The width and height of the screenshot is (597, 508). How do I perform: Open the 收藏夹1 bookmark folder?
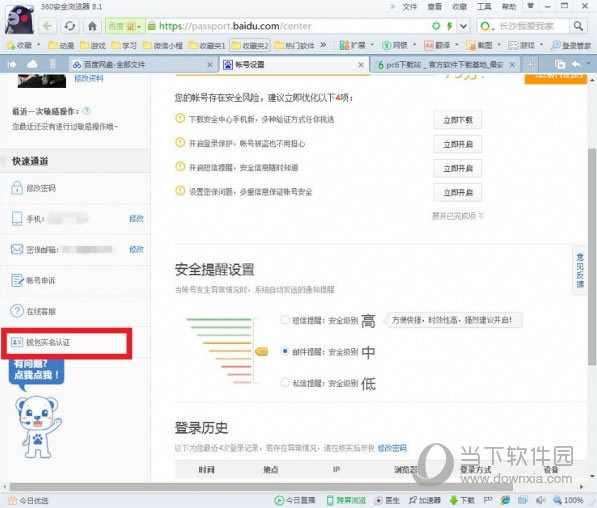207,45
